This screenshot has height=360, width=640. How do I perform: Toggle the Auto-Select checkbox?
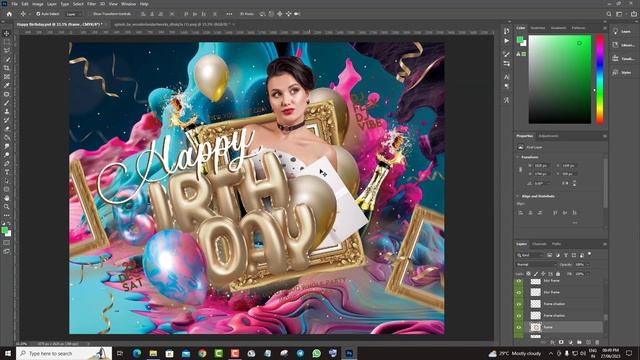38,14
